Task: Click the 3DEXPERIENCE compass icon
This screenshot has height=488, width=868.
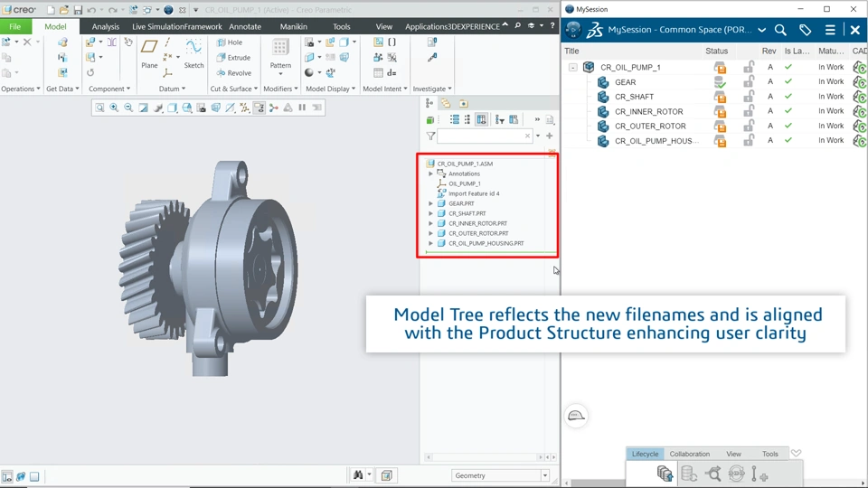Action: (x=573, y=30)
